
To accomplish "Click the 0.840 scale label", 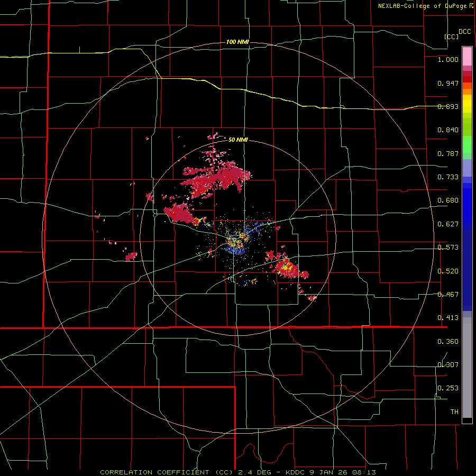I will [448, 130].
